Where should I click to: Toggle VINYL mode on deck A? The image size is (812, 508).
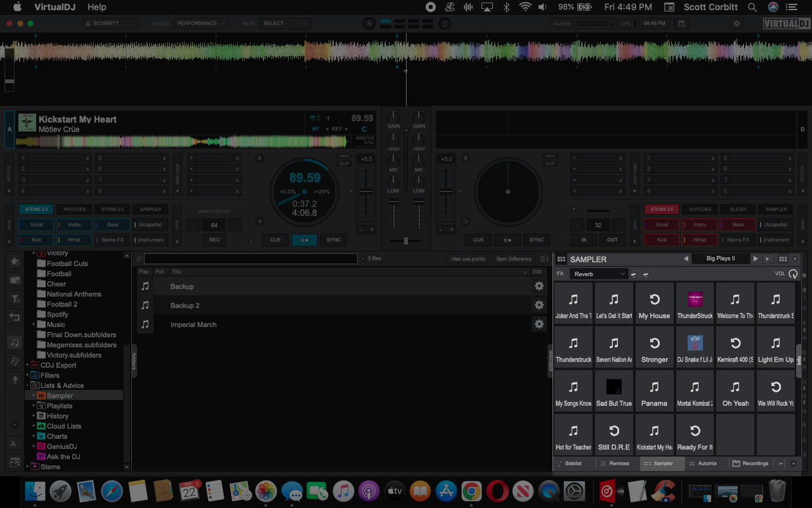[344, 156]
